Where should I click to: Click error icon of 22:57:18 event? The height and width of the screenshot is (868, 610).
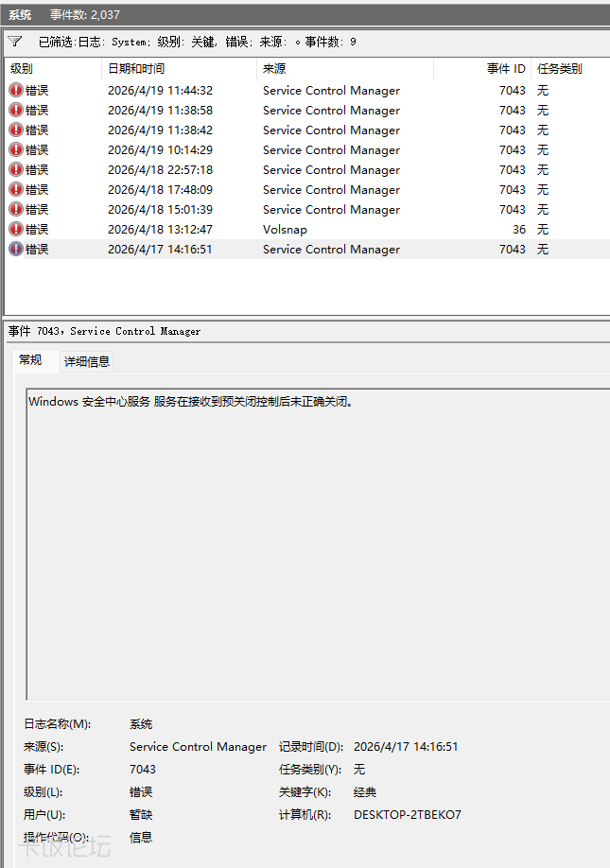coord(16,170)
